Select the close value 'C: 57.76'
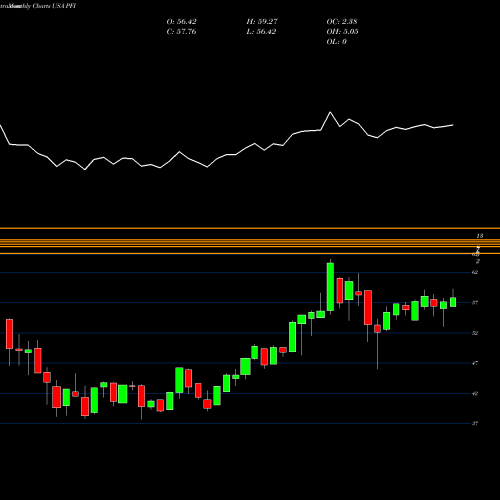The height and width of the screenshot is (500, 500). (181, 31)
